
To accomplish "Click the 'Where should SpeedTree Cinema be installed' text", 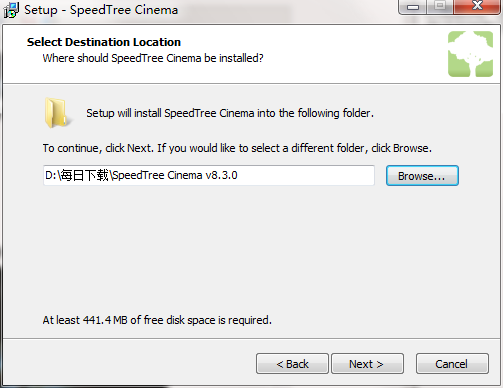I will (153, 58).
